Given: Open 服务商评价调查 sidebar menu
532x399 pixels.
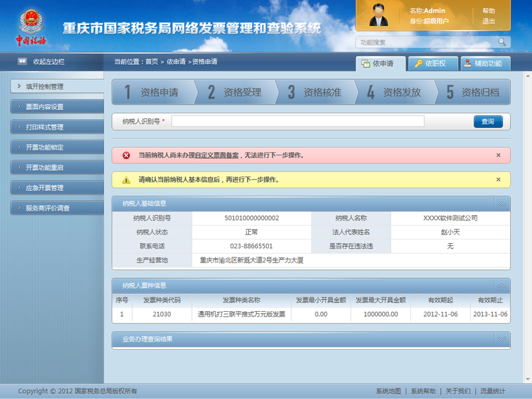Looking at the screenshot, I should tap(57, 208).
